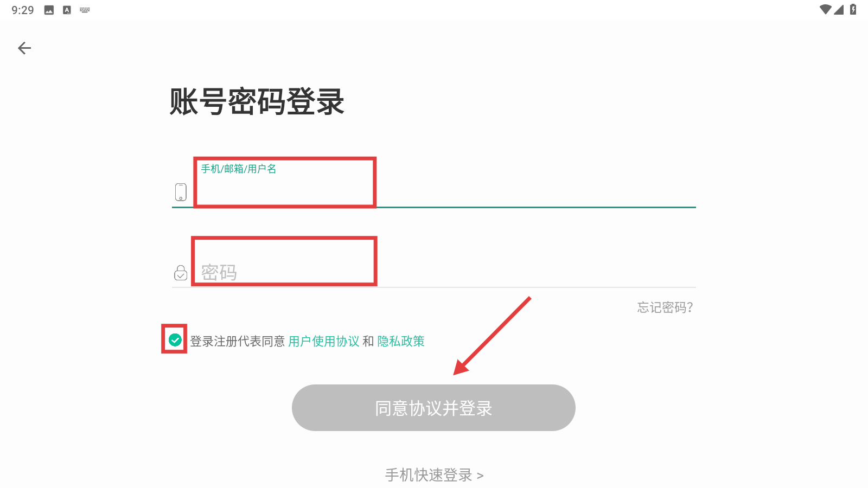Tap the Wi-Fi signal status icon
Screen dimensions: 868x488
click(825, 9)
